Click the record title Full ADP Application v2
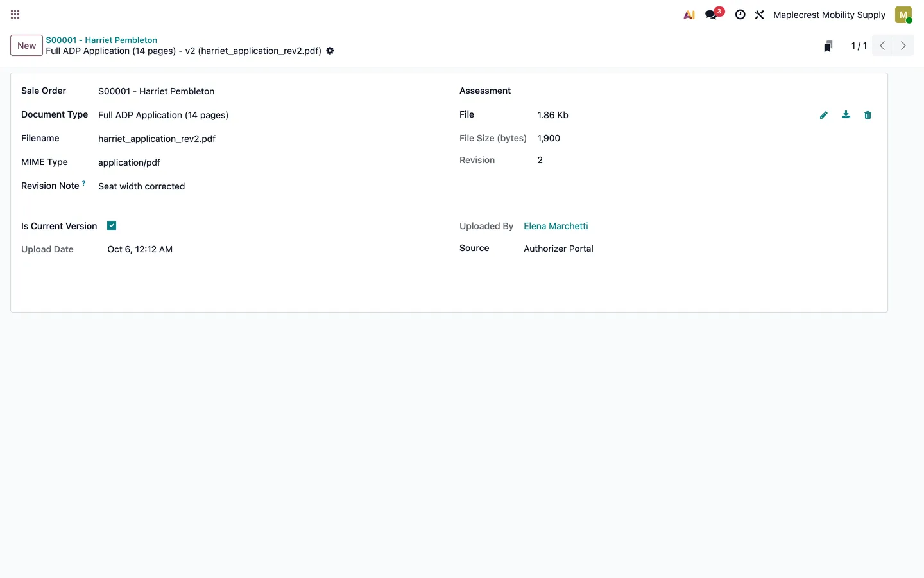This screenshot has width=924, height=578. click(184, 51)
